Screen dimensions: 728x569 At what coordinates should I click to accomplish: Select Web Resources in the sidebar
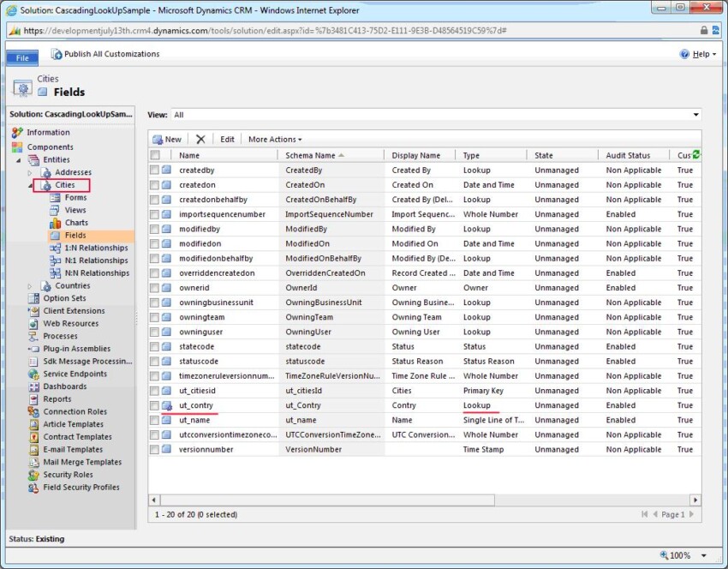70,323
